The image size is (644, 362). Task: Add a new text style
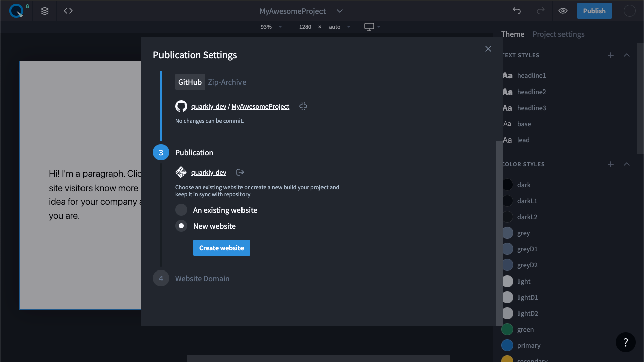pyautogui.click(x=611, y=55)
